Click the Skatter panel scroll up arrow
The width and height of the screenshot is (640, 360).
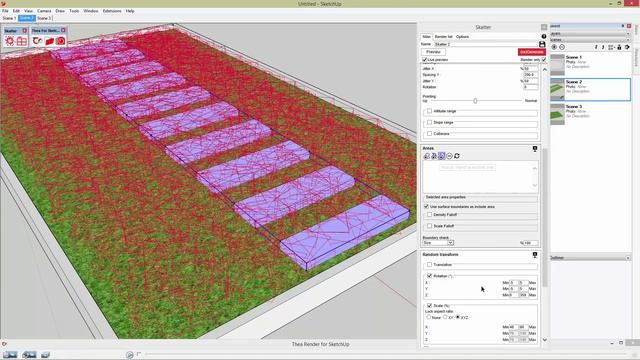click(x=544, y=69)
